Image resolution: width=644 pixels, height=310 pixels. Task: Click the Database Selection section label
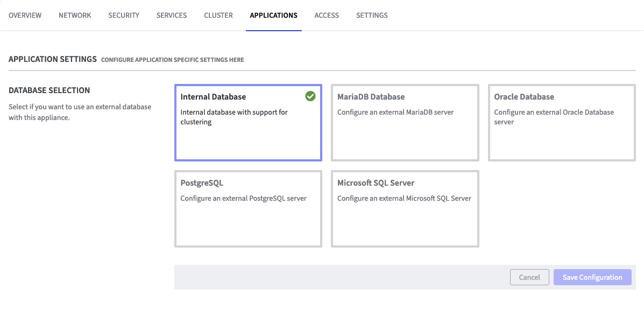pyautogui.click(x=49, y=90)
